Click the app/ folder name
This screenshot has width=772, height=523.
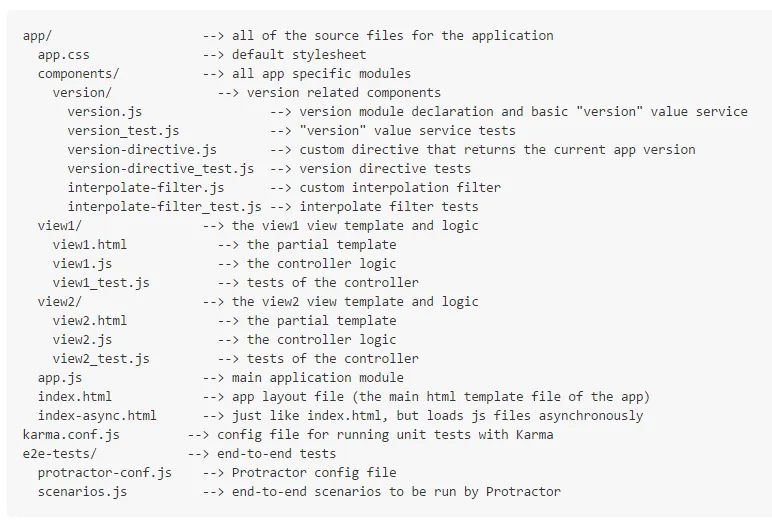(38, 36)
